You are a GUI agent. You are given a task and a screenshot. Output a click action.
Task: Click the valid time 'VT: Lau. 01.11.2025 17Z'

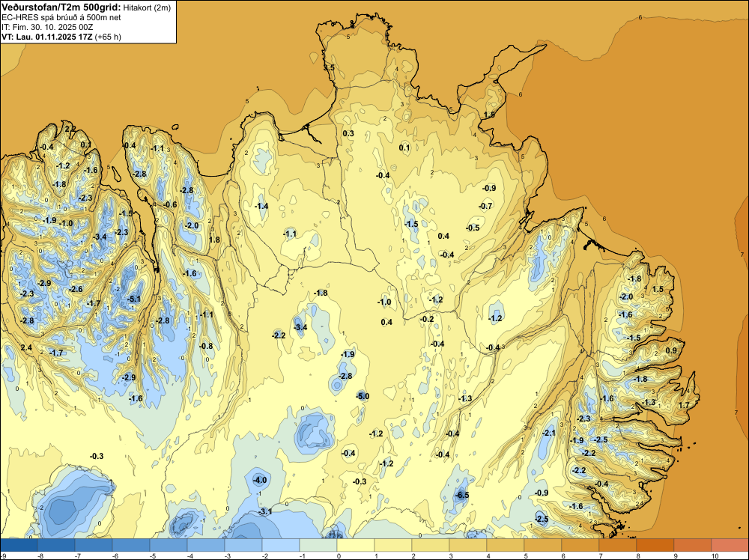[x=47, y=37]
